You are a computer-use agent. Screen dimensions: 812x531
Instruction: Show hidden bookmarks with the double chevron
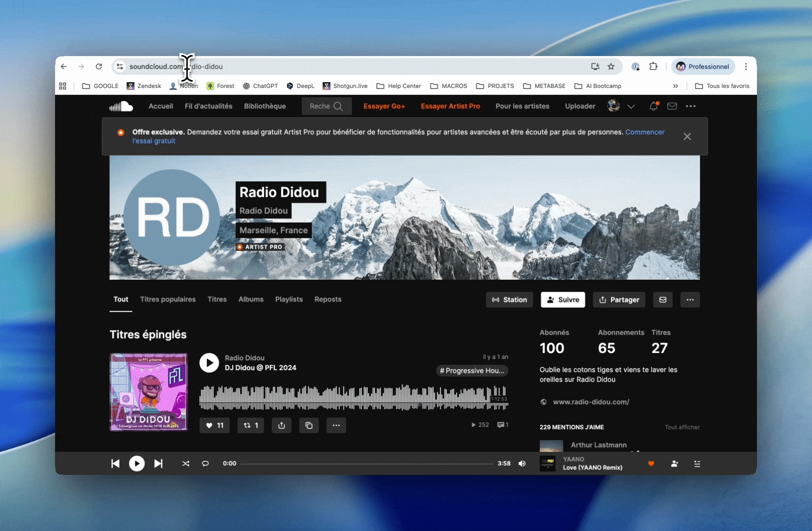[675, 86]
